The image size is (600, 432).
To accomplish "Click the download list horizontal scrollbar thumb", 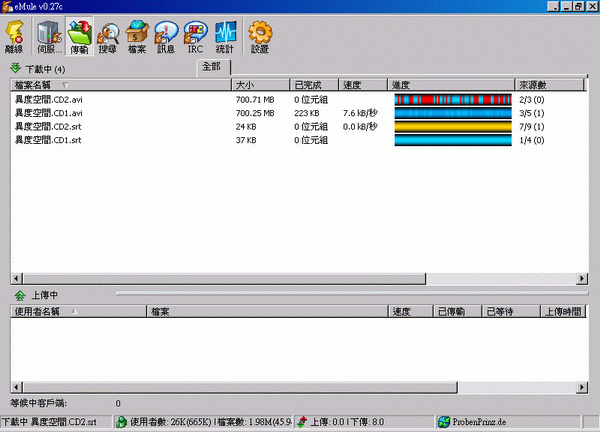I will (224, 279).
